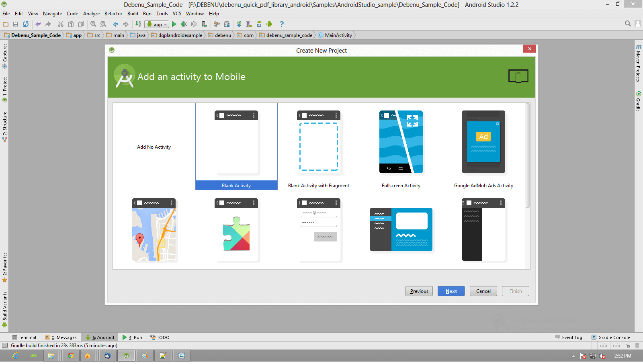Open the Refactor menu
Image resolution: width=643 pixels, height=364 pixels.
(113, 13)
